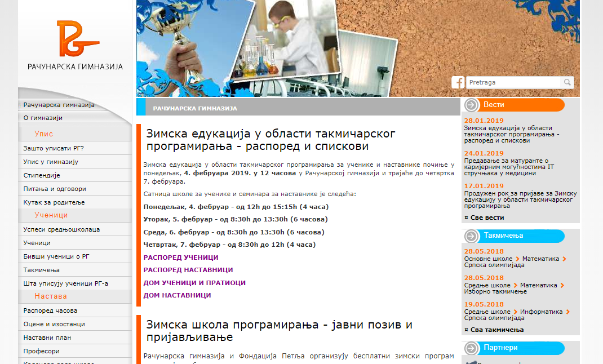Screen dimensions: 603x364
Task: Open the РАСПОРЕД НАСТАВНИЦИ link
Action: [x=188, y=270]
